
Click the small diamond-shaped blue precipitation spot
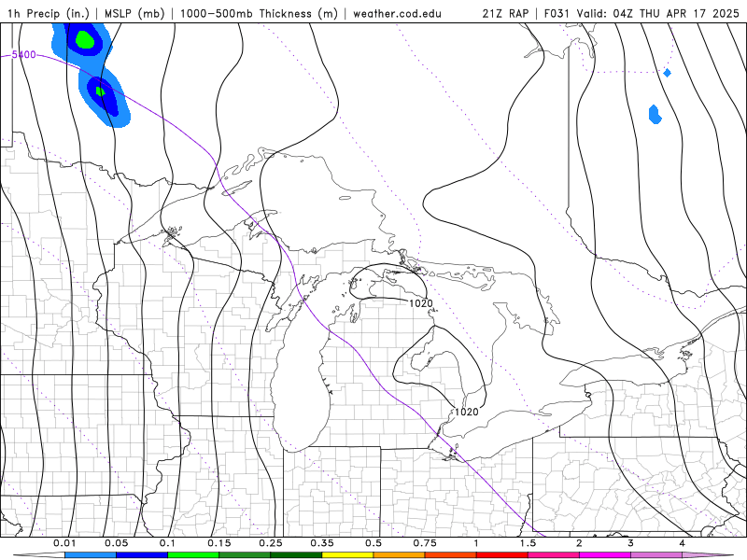click(x=668, y=73)
